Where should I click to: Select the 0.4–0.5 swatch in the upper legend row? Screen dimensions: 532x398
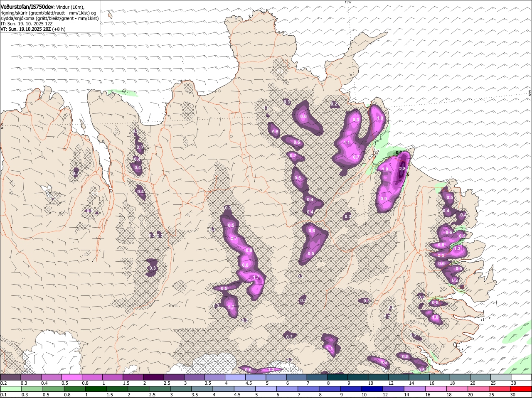(51, 377)
